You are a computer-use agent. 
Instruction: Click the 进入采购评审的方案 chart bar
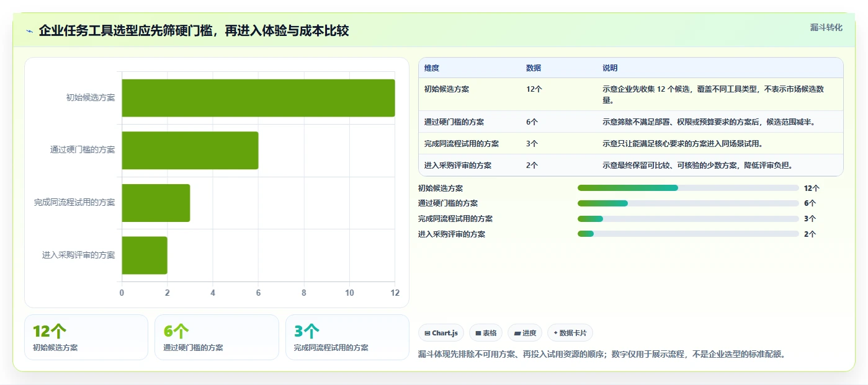[145, 255]
